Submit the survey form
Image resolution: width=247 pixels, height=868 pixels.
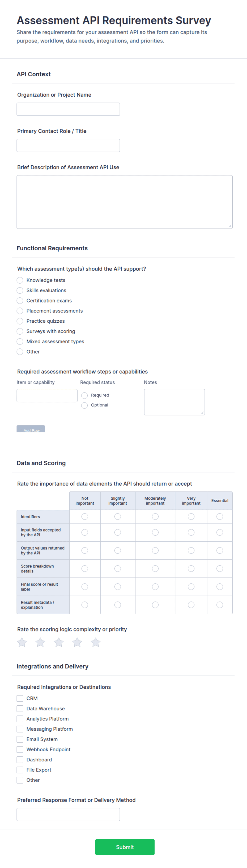125,847
